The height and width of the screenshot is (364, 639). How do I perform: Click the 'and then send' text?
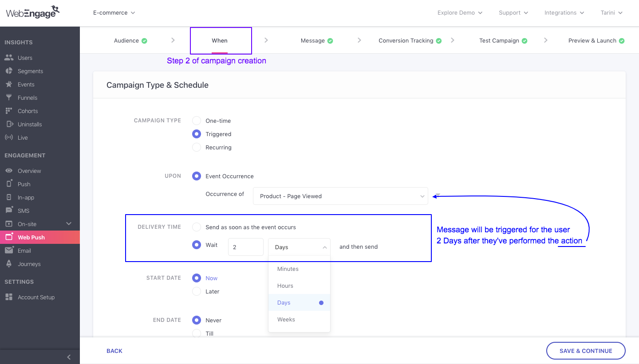359,247
